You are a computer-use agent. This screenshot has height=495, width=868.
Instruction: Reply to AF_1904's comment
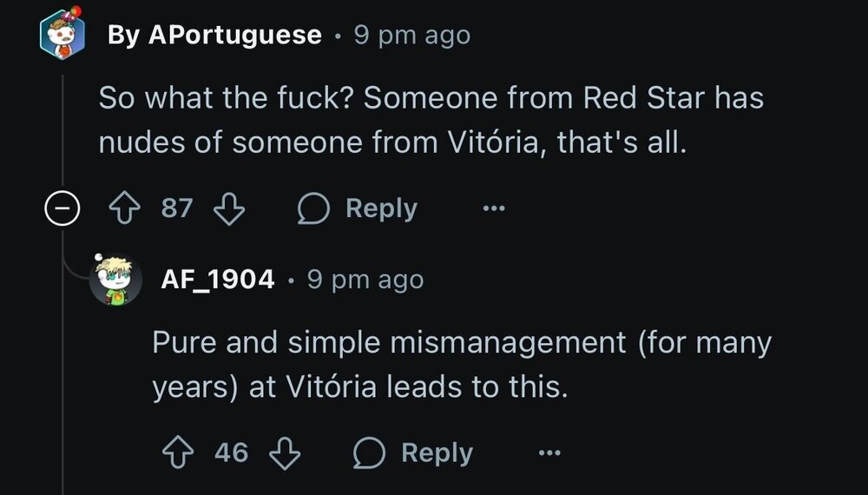click(x=437, y=452)
